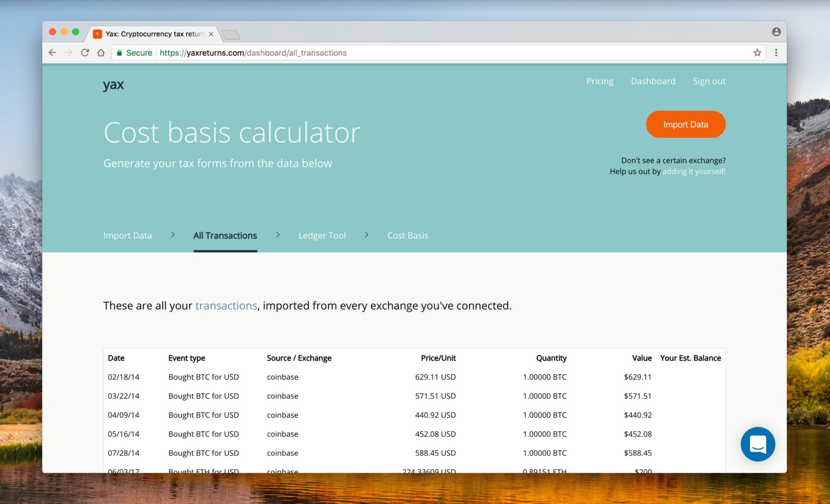This screenshot has width=830, height=504.
Task: Switch to the Ledger Tool step
Action: click(322, 235)
